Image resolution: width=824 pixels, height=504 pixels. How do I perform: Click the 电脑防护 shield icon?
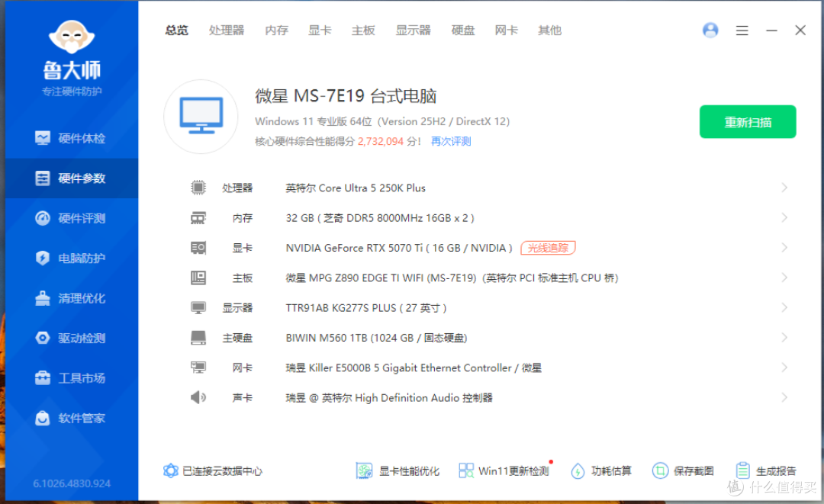point(43,258)
